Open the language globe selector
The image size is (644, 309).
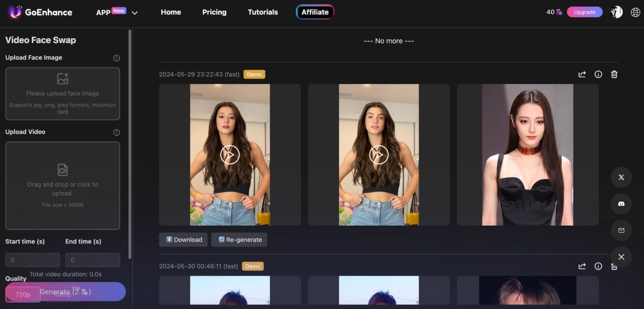635,12
